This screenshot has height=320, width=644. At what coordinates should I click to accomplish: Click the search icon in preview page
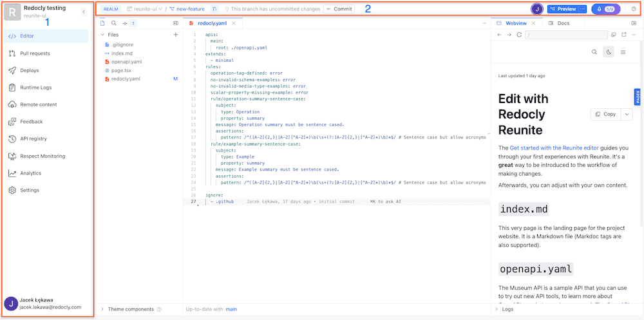pos(594,52)
